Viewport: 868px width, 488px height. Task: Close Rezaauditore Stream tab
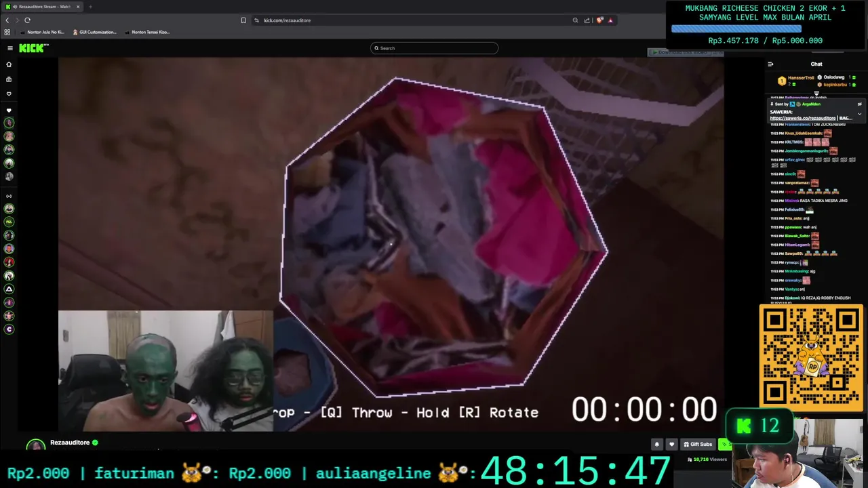click(77, 7)
